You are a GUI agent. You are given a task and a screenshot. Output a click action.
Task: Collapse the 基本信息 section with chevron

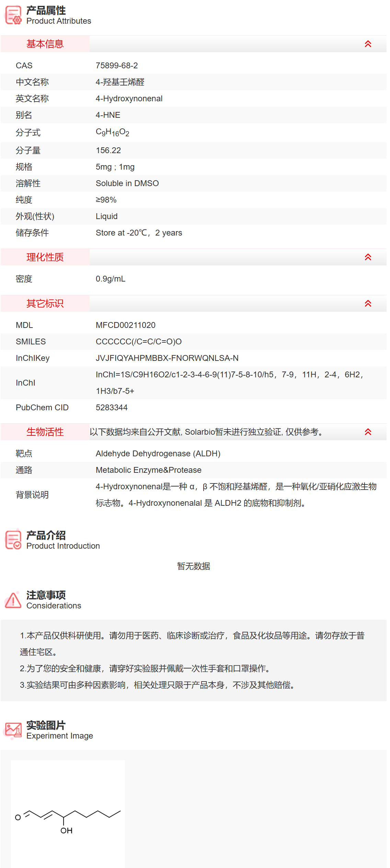(368, 44)
